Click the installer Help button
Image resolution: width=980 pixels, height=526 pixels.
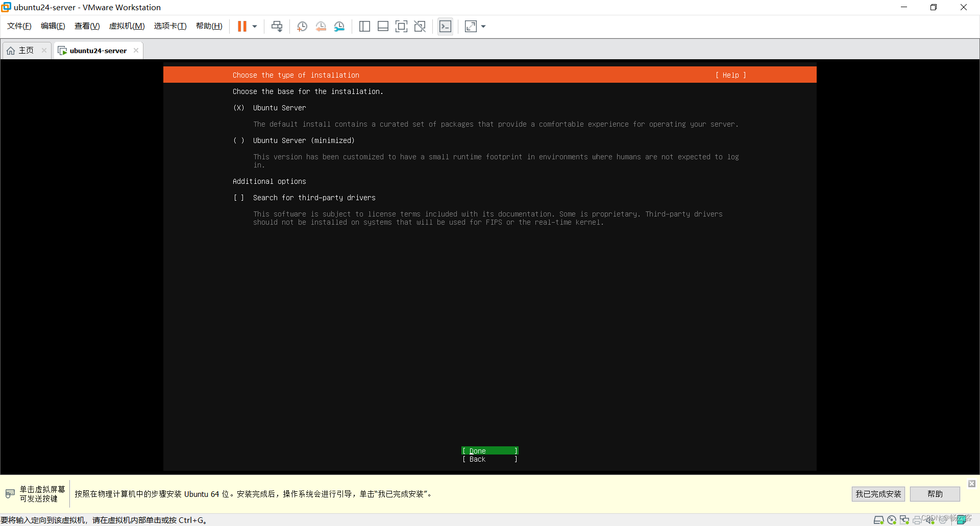click(730, 75)
